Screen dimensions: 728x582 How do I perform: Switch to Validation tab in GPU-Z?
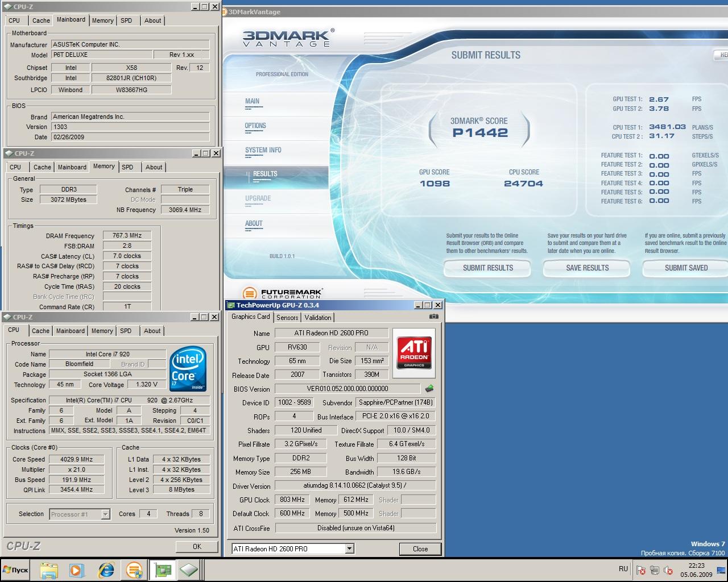(317, 318)
